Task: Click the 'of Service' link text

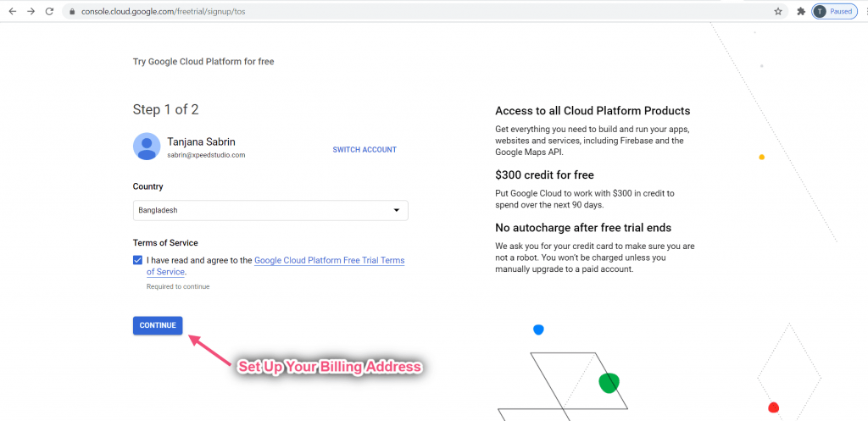Action: coord(165,272)
